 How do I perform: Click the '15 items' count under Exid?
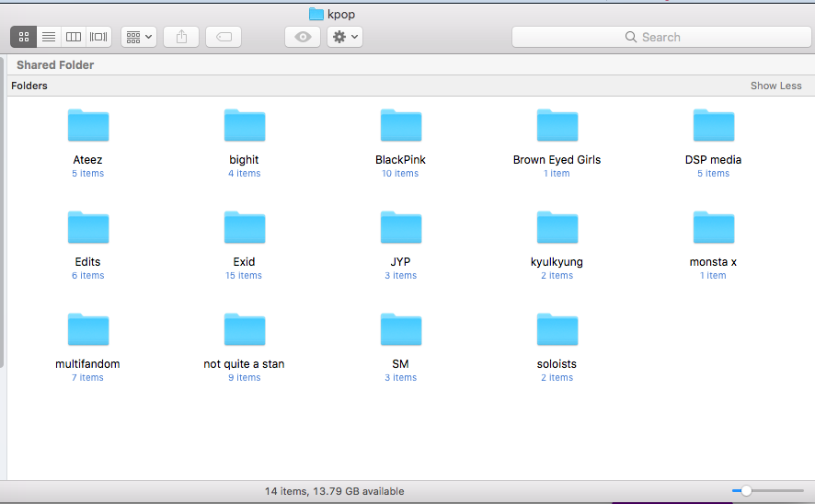coord(244,275)
